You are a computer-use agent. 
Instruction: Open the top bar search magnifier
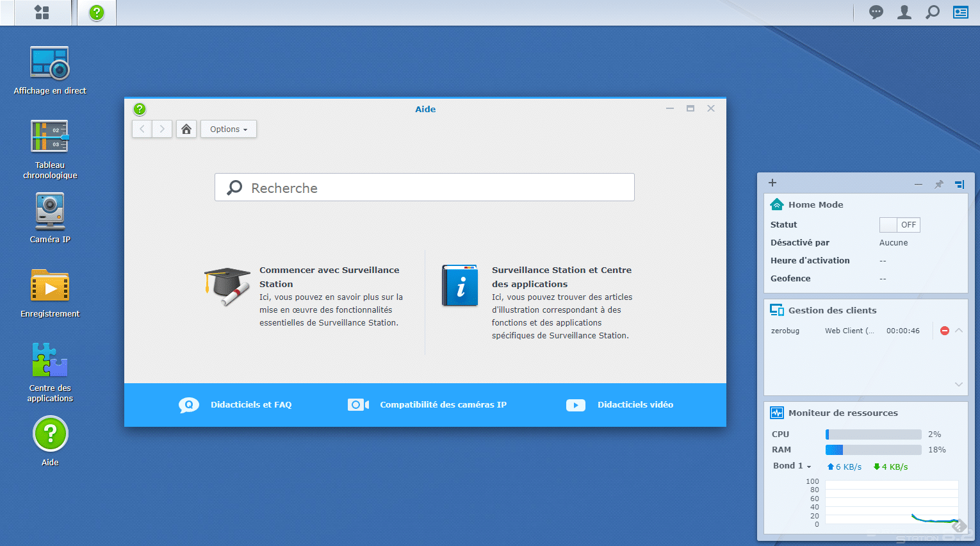pos(933,12)
